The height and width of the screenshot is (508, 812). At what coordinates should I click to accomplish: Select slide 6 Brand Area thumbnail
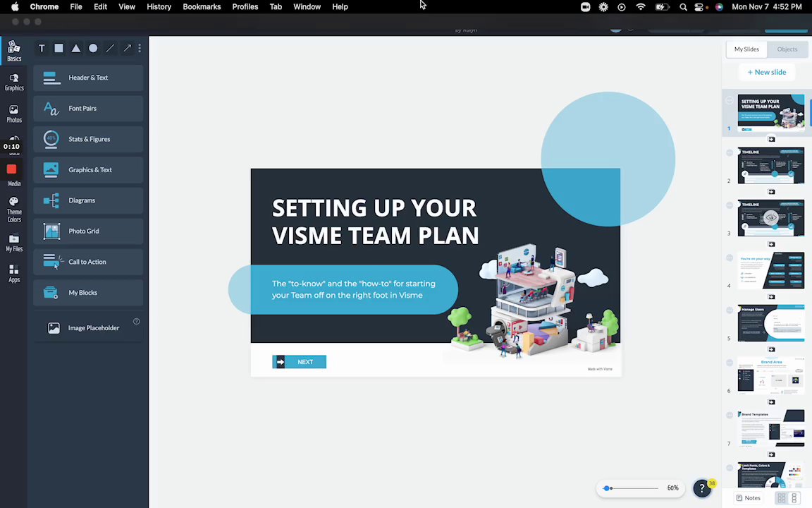[770, 375]
